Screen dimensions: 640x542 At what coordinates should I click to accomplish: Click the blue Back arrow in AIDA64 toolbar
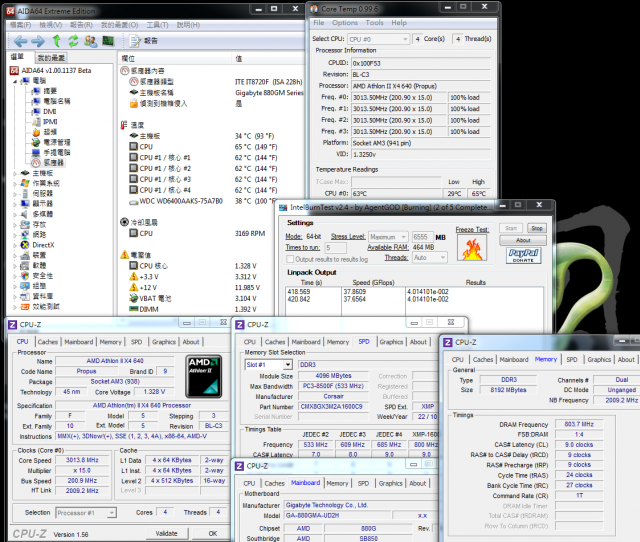click(20, 41)
